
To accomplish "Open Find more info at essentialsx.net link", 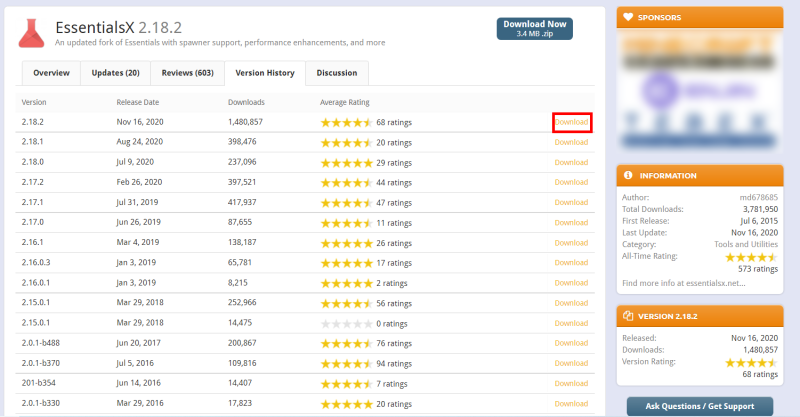I will (684, 283).
